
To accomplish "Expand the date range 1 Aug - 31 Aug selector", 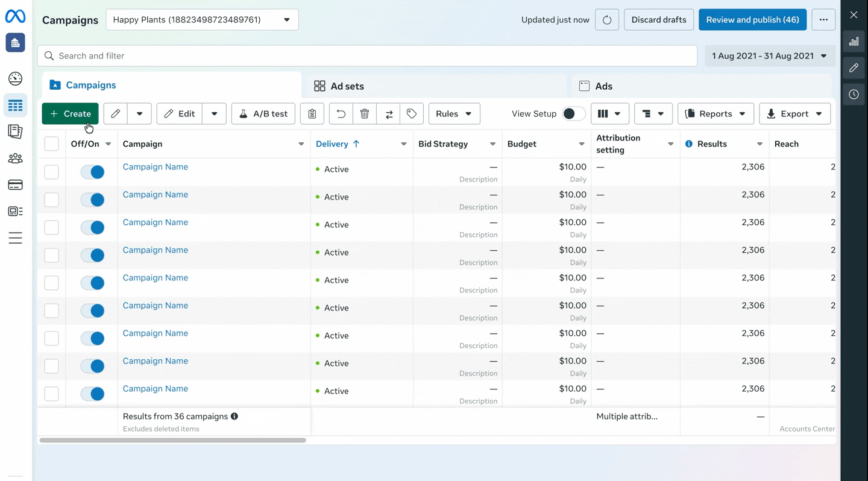I will coord(770,55).
